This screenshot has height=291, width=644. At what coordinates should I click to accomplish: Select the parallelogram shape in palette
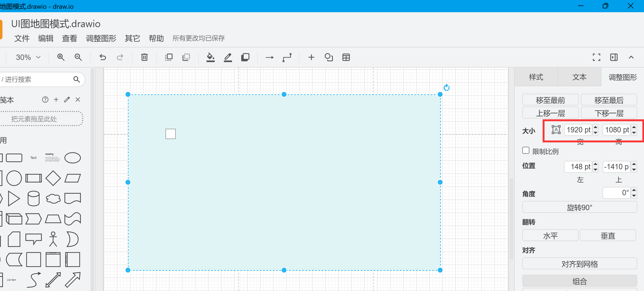[73, 178]
